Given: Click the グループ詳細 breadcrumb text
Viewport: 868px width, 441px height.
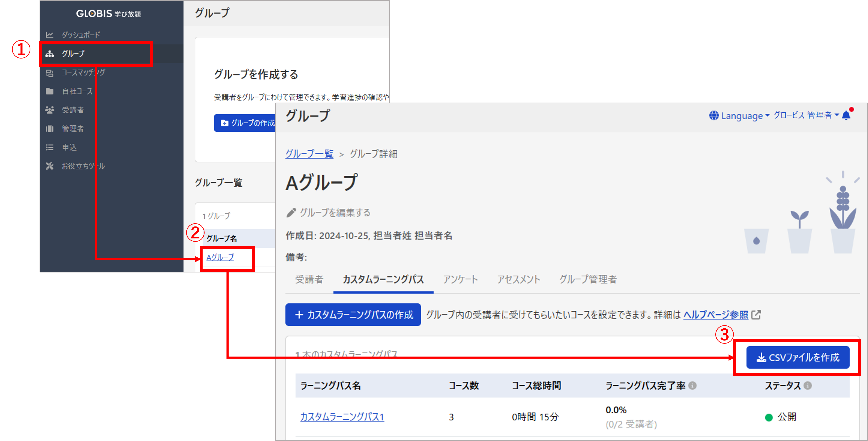Looking at the screenshot, I should point(374,154).
